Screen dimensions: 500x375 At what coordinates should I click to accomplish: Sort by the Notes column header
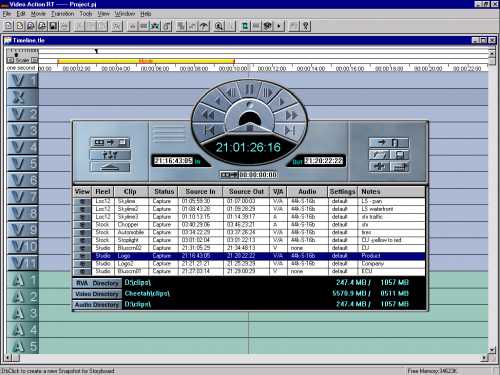point(391,192)
